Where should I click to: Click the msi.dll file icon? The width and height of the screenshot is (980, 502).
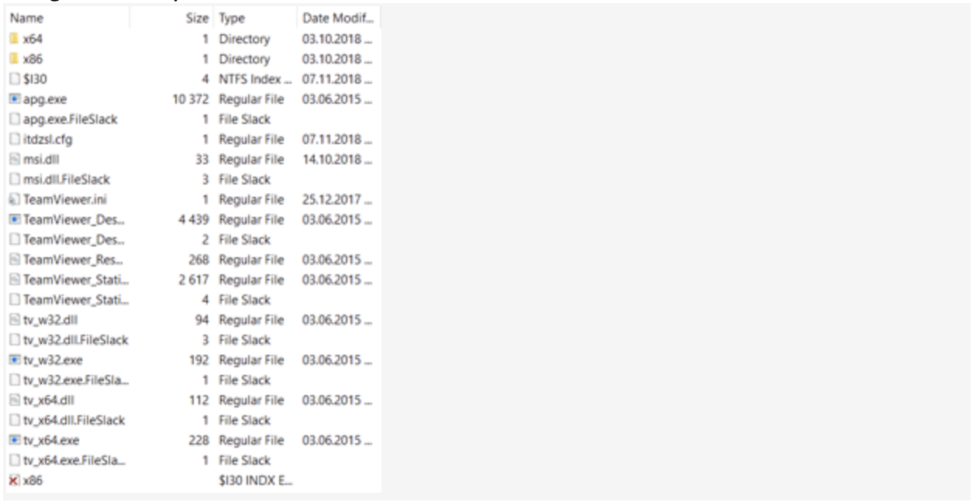pyautogui.click(x=15, y=160)
